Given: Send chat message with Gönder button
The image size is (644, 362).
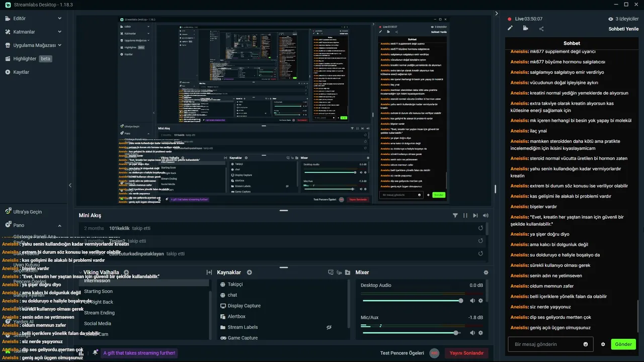Looking at the screenshot, I should (x=623, y=344).
